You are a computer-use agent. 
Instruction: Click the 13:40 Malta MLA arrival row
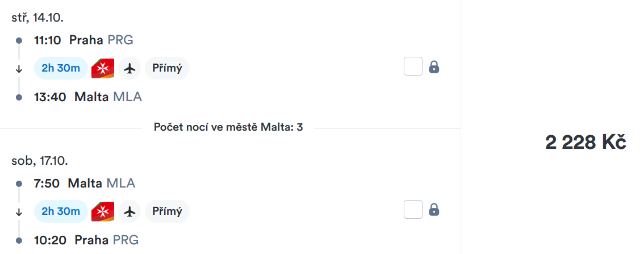point(88,97)
